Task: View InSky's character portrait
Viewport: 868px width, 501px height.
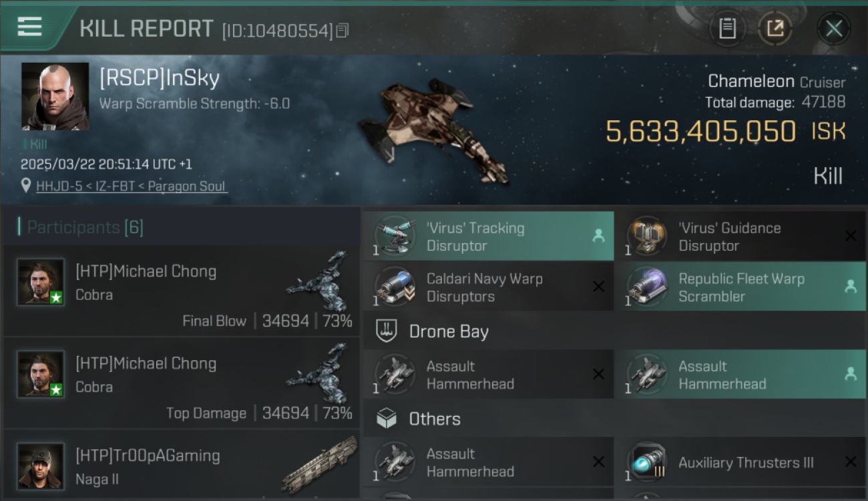Action: click(x=55, y=96)
